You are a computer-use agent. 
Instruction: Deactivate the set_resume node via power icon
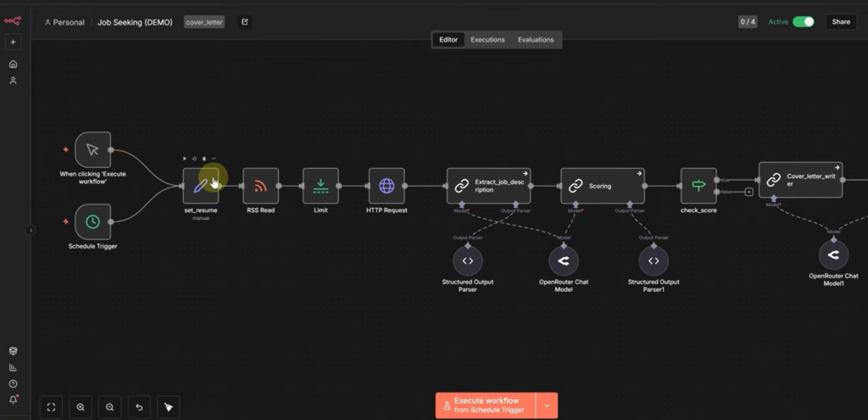click(x=195, y=159)
